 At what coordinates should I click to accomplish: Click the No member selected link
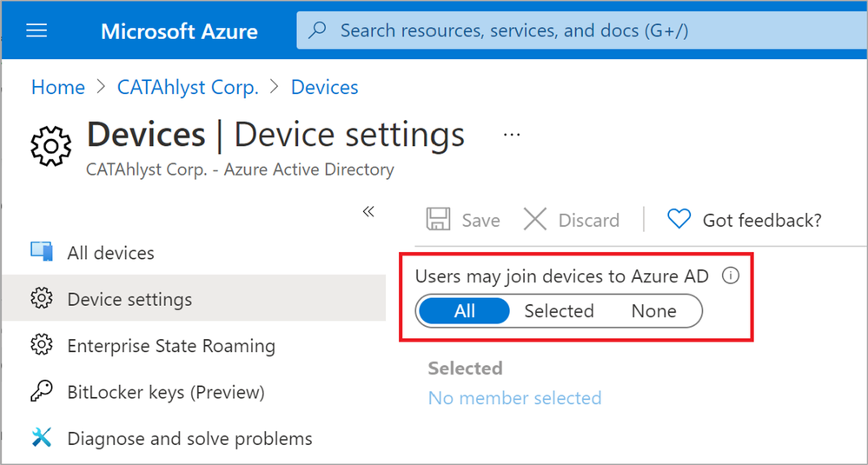[x=514, y=398]
